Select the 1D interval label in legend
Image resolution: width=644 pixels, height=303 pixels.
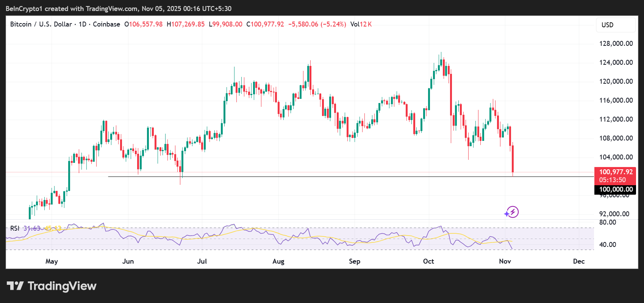click(82, 24)
